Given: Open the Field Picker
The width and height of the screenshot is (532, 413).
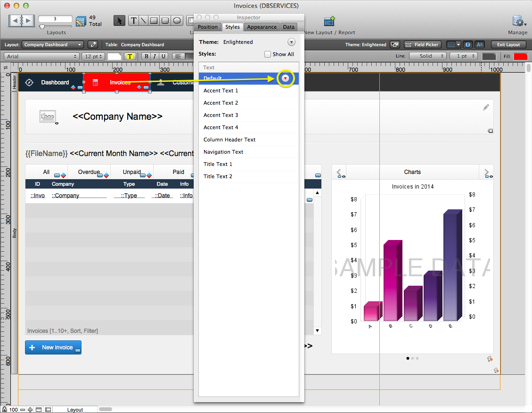Looking at the screenshot, I should 423,44.
